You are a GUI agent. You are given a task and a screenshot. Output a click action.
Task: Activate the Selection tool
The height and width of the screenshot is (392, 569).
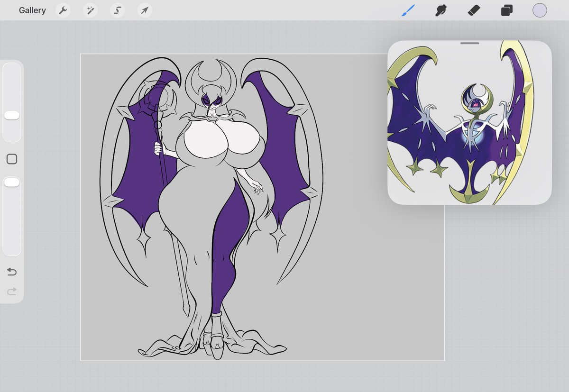pos(117,10)
